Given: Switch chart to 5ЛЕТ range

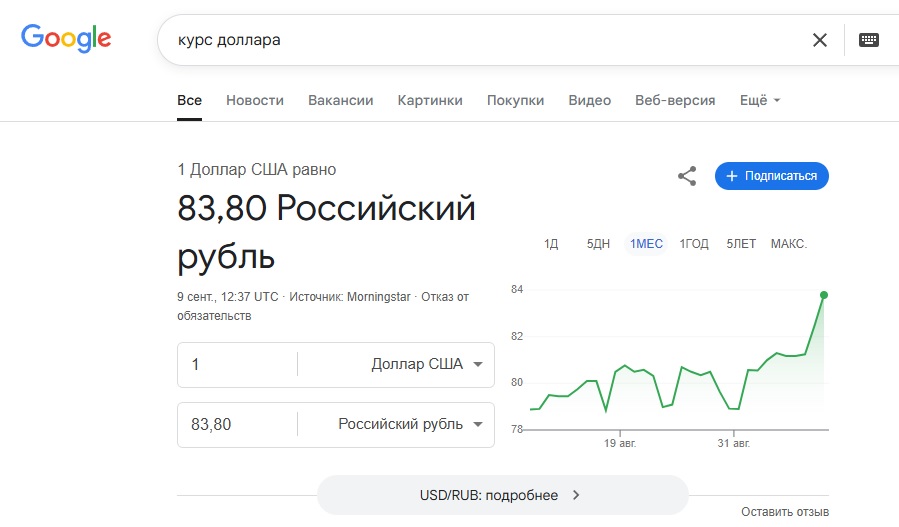Looking at the screenshot, I should (x=741, y=244).
